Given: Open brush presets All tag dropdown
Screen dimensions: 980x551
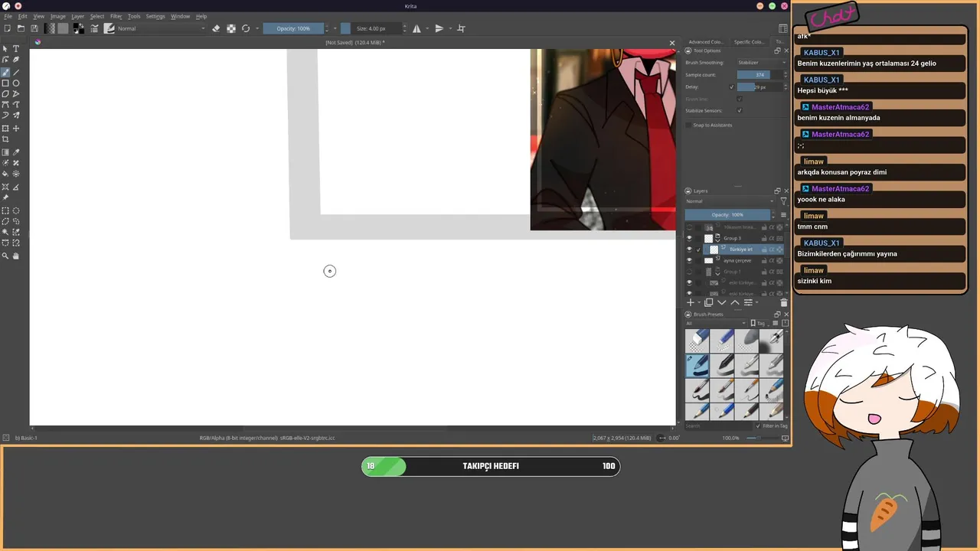Looking at the screenshot, I should [x=717, y=323].
